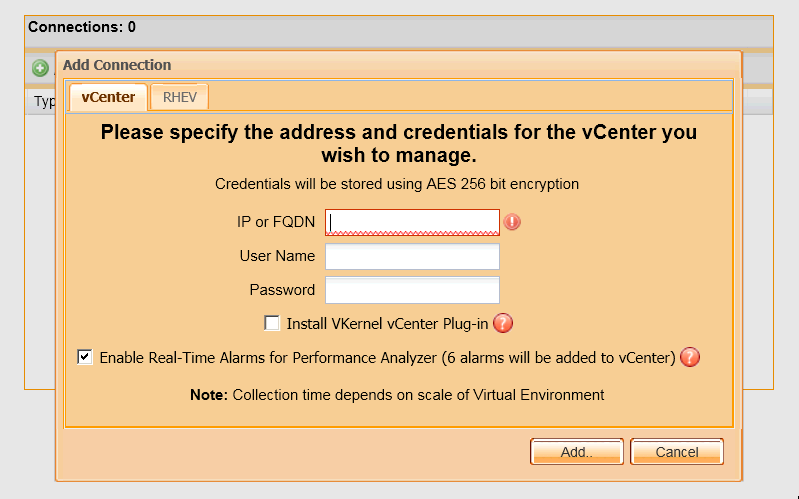
Task: Click the partially hidden Type column header
Action: click(x=45, y=101)
